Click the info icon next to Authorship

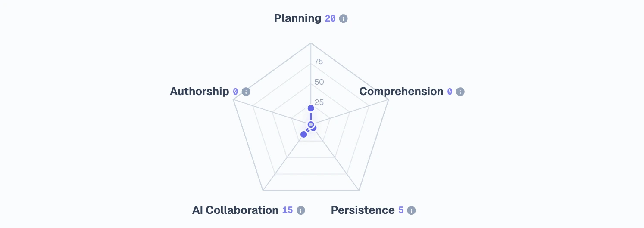pyautogui.click(x=246, y=92)
